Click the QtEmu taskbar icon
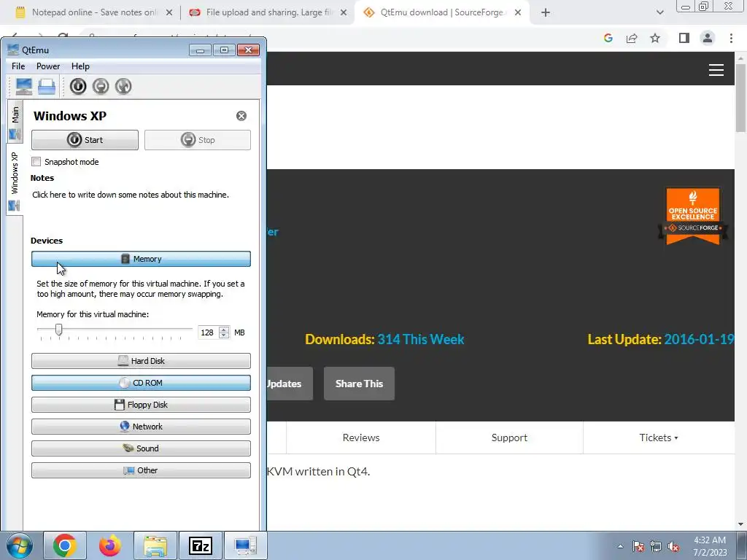This screenshot has height=560, width=747. pyautogui.click(x=245, y=545)
